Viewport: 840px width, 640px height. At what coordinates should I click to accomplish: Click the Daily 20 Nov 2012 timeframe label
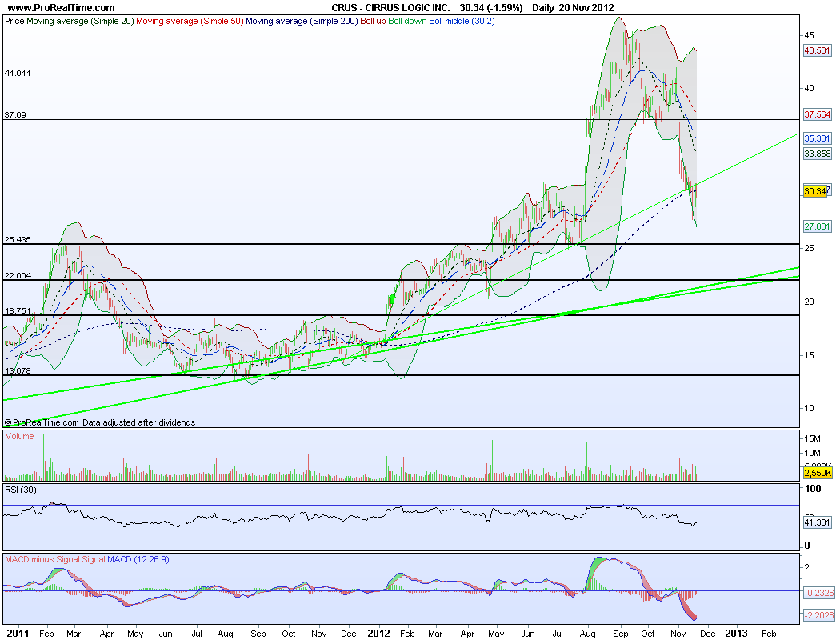(x=573, y=7)
